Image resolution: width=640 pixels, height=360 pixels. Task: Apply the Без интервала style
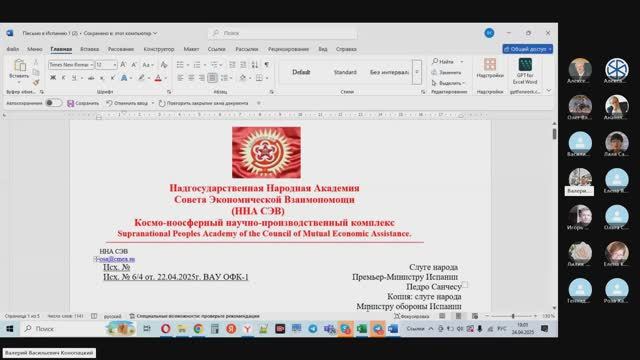click(x=389, y=72)
